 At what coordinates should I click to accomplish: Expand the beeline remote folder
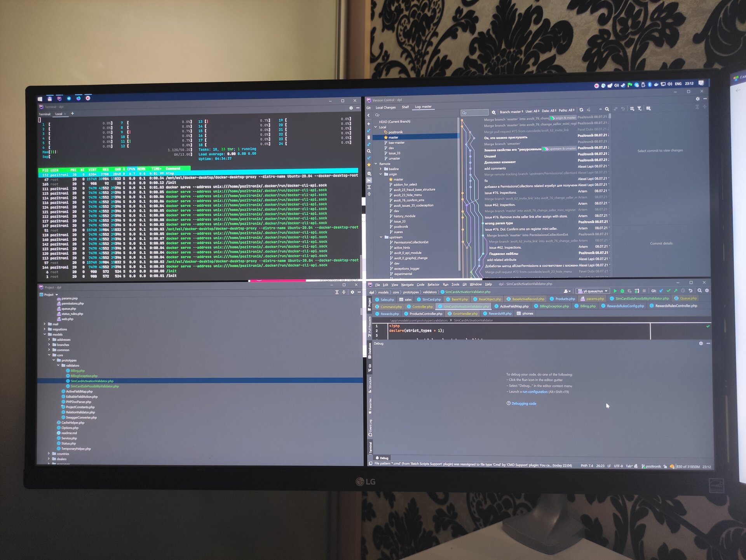pos(381,169)
